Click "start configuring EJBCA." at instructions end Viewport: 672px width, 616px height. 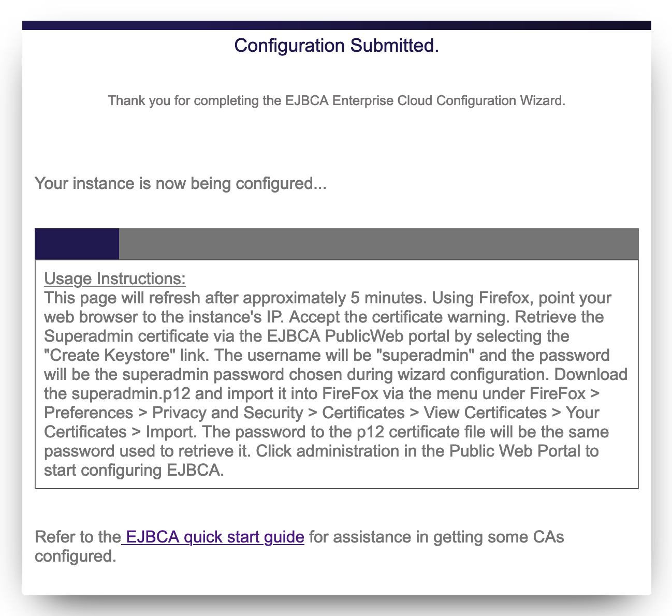pos(134,471)
